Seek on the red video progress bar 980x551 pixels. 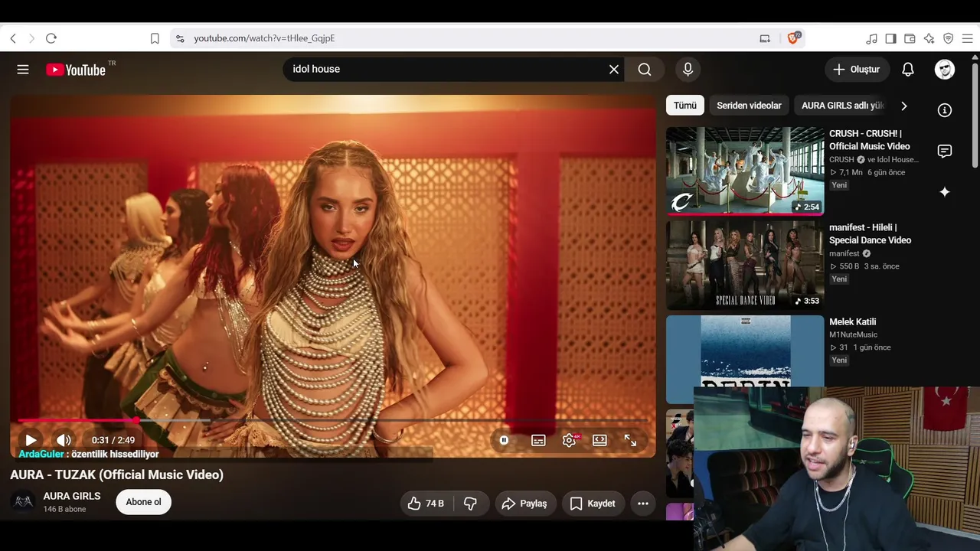coord(333,420)
